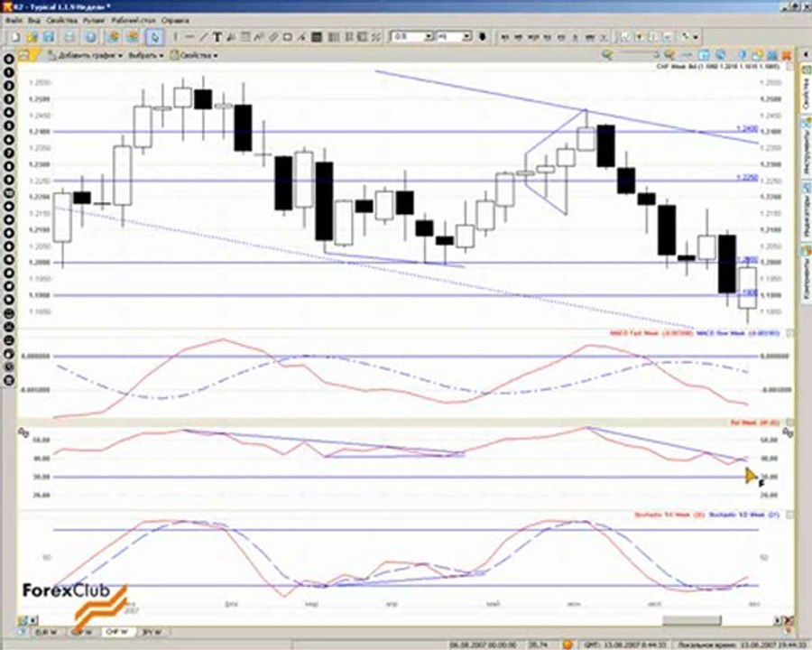Click the top black circle in left strip
The height and width of the screenshot is (650, 812).
9,59
